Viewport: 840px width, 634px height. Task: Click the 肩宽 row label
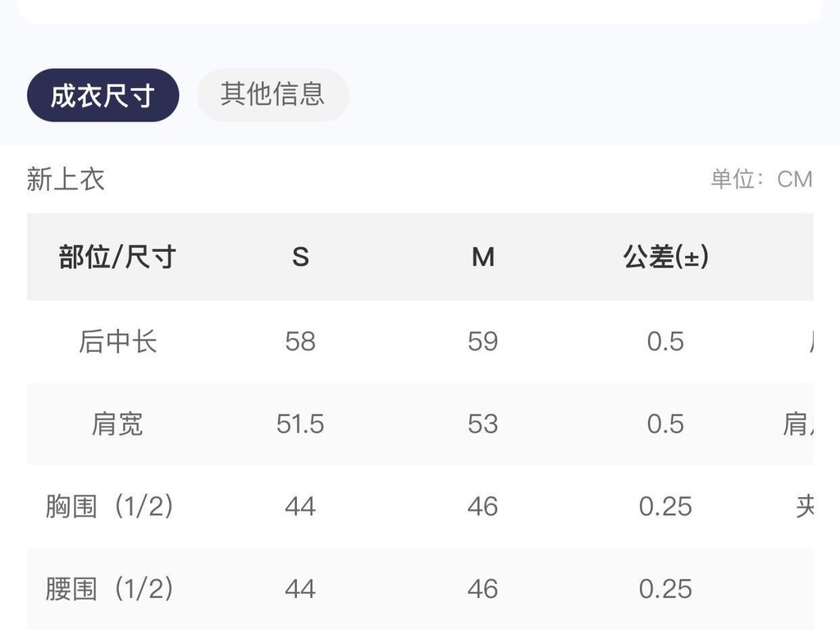(117, 424)
